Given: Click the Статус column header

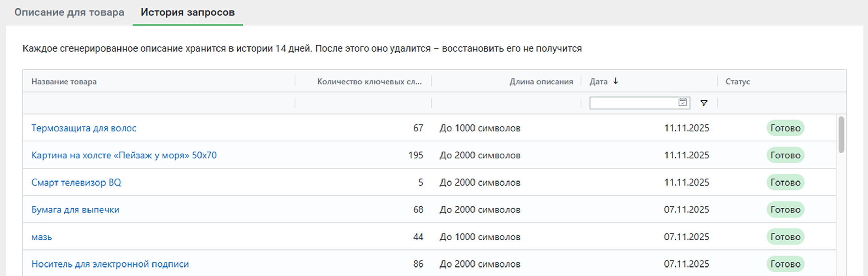Looking at the screenshot, I should [738, 82].
